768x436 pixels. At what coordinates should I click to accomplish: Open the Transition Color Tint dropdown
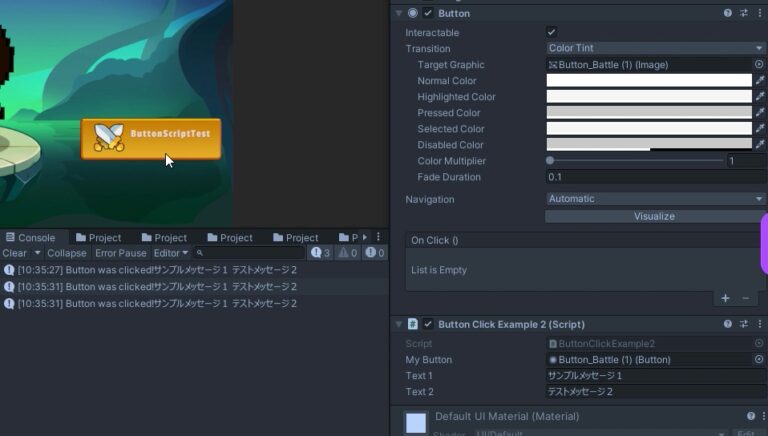(x=655, y=48)
